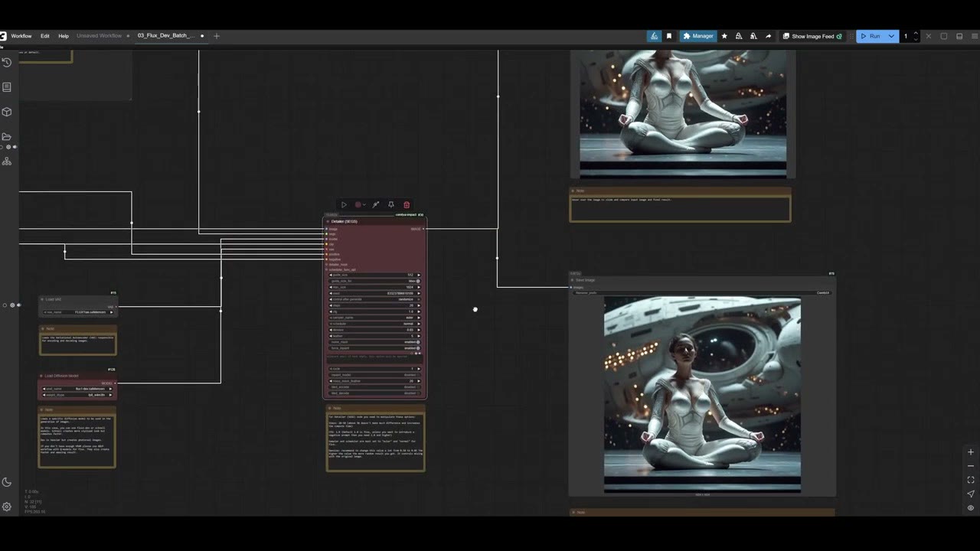This screenshot has height=551, width=980.
Task: Open the node library sidebar panel
Action: click(x=7, y=87)
